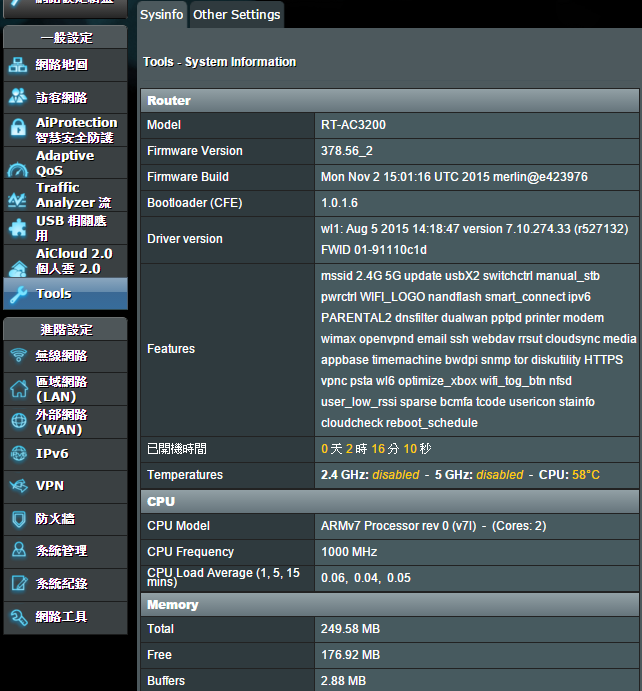Open 系統管理 administration page
This screenshot has height=691, width=642.
66,552
